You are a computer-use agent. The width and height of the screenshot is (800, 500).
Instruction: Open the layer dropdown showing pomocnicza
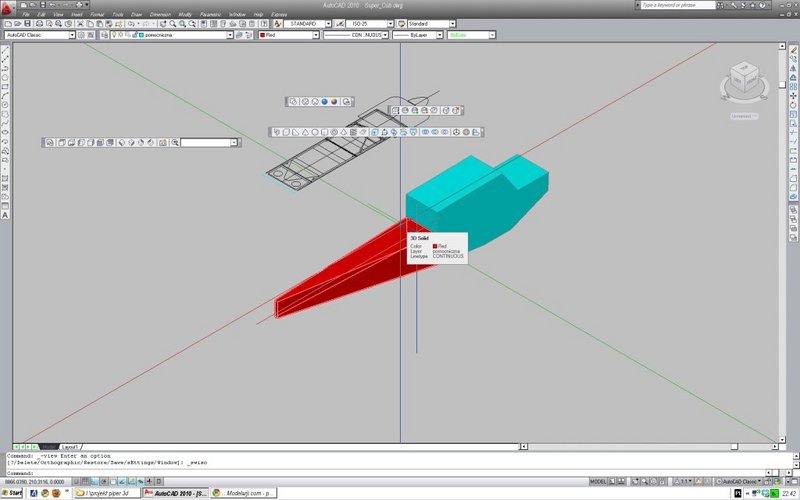[x=230, y=35]
